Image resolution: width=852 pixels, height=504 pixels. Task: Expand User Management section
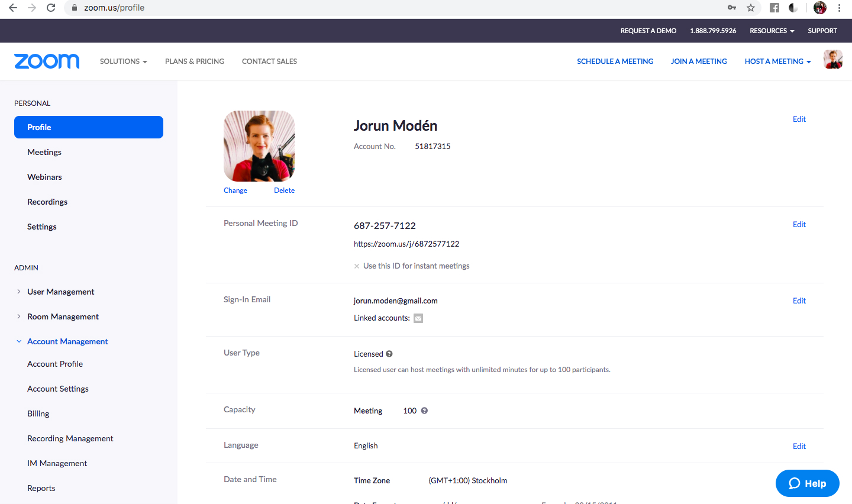coord(60,292)
